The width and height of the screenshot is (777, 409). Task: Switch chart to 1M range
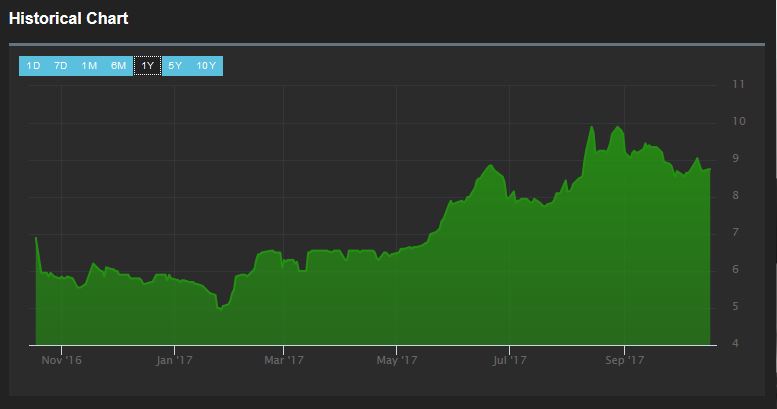89,66
